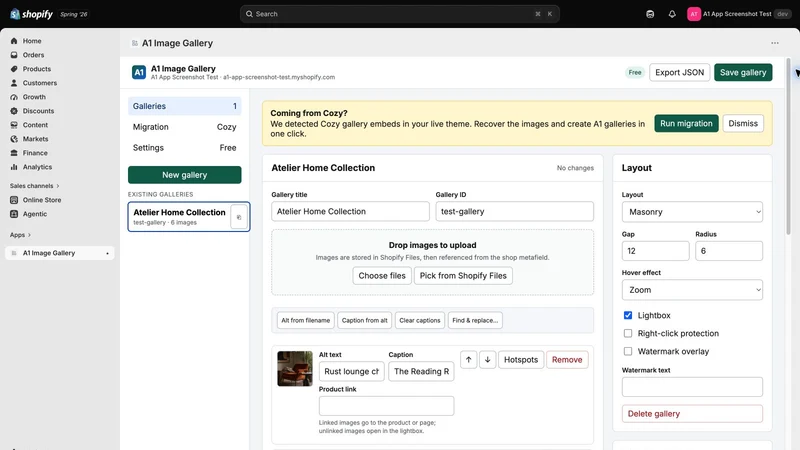The image size is (800, 450).
Task: Pin the A1 Image Gallery sidebar app
Action: (107, 253)
